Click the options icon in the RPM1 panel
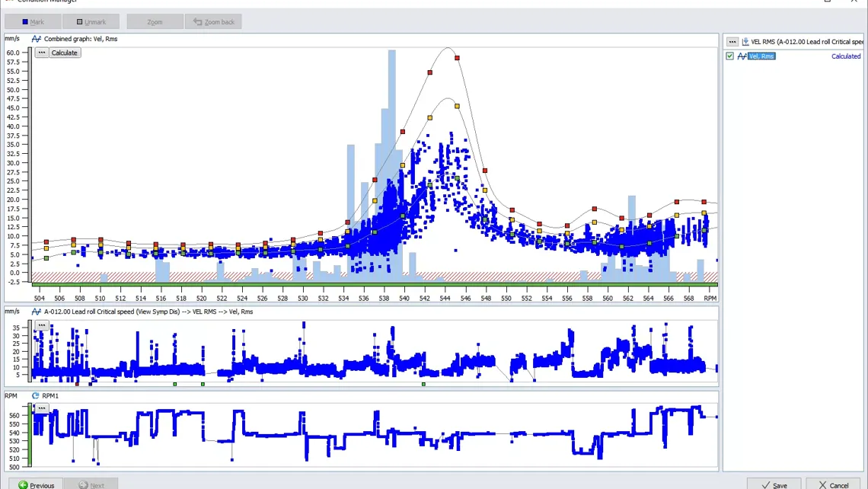868x489 pixels. pyautogui.click(x=42, y=408)
